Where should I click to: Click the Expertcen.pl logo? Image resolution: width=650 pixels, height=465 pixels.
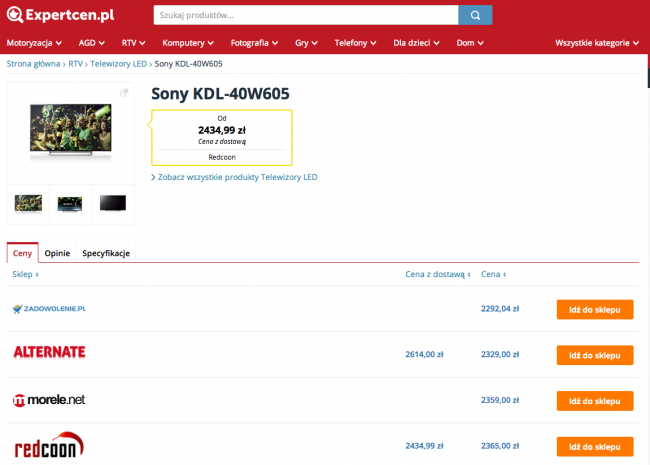tap(61, 15)
